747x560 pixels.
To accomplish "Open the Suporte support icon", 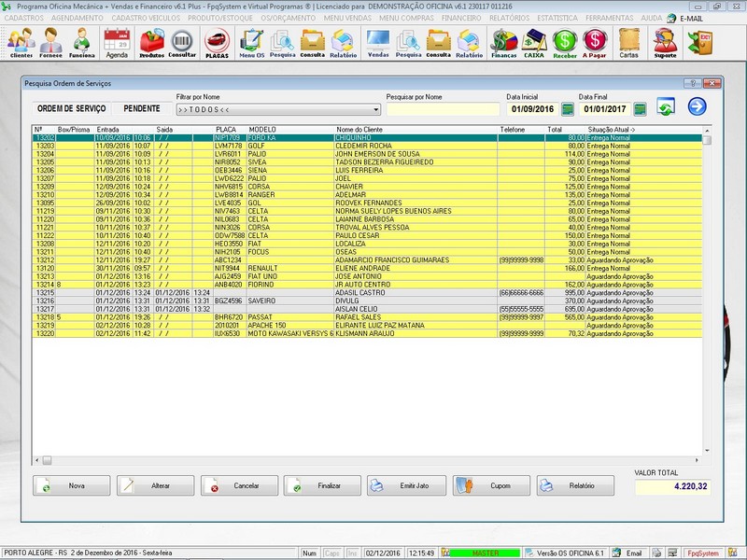I will pos(665,43).
